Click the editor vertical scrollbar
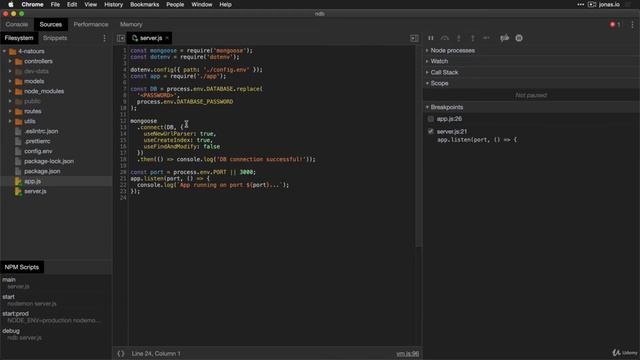 418,146
